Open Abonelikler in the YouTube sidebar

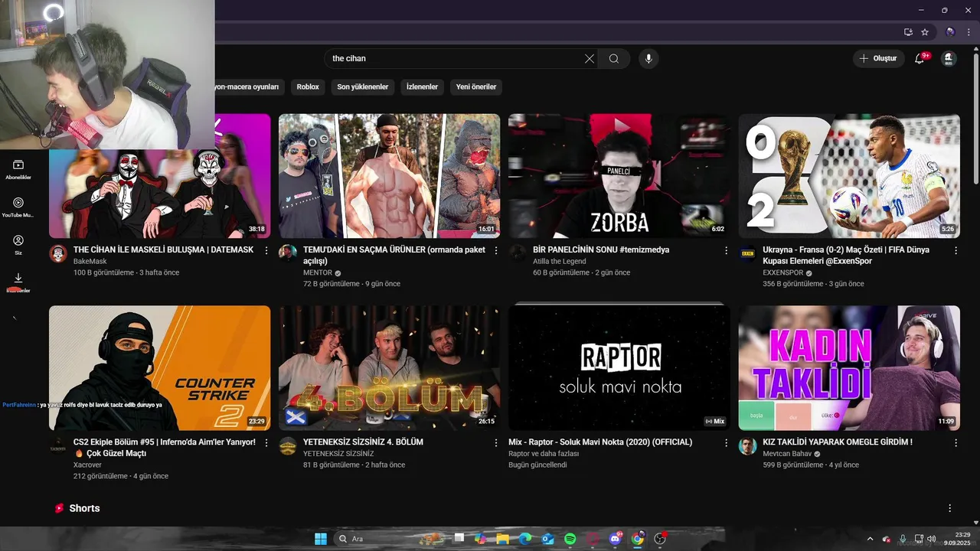point(18,169)
